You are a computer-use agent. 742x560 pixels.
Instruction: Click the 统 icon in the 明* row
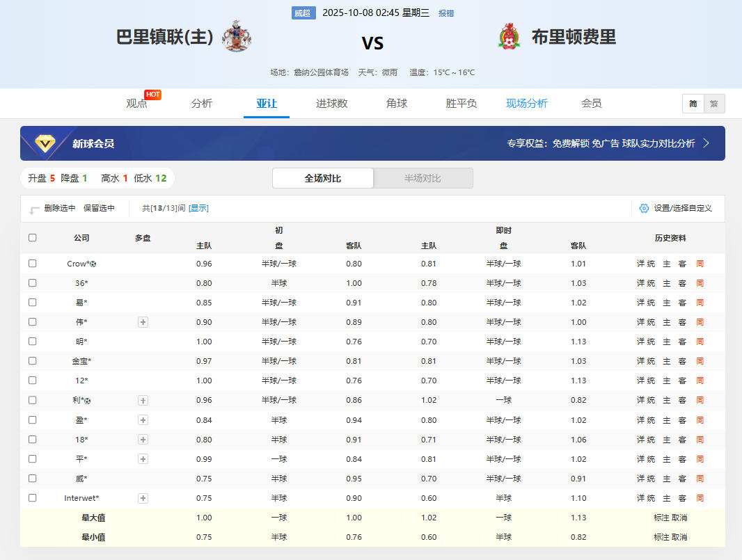click(651, 342)
